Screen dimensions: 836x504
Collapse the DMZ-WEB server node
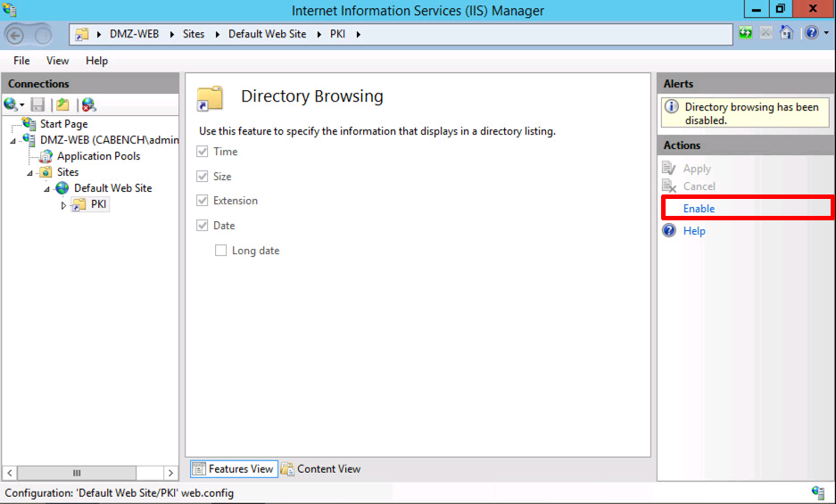[13, 141]
